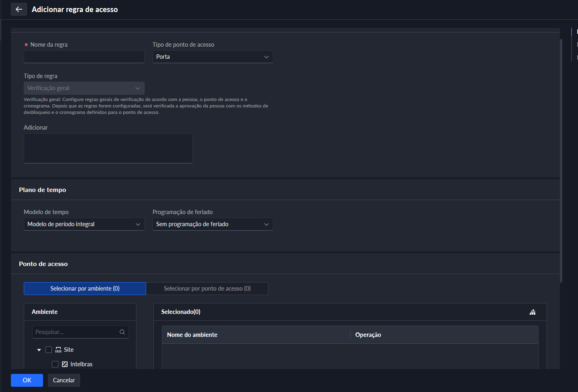Focus the Nome da regra input field
The width and height of the screenshot is (578, 392).
84,57
